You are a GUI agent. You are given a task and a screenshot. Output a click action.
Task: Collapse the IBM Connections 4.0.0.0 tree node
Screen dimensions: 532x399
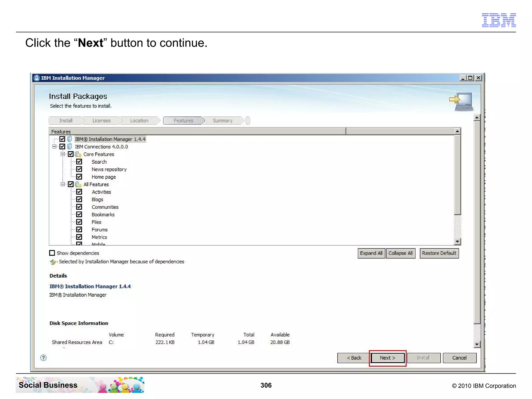pyautogui.click(x=54, y=147)
